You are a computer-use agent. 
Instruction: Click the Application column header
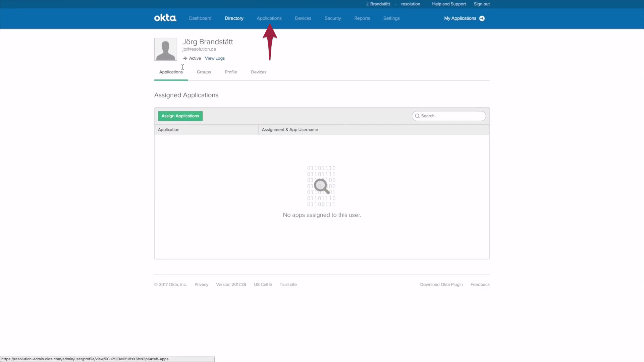[x=206, y=130]
